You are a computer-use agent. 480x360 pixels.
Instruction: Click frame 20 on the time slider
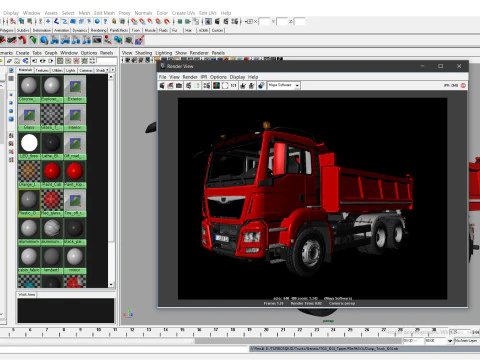point(266,331)
